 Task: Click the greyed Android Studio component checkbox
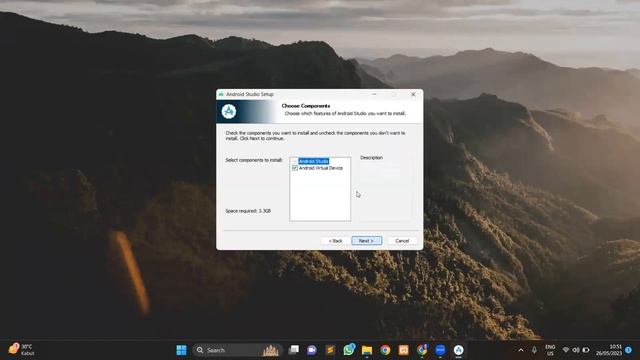click(x=295, y=161)
